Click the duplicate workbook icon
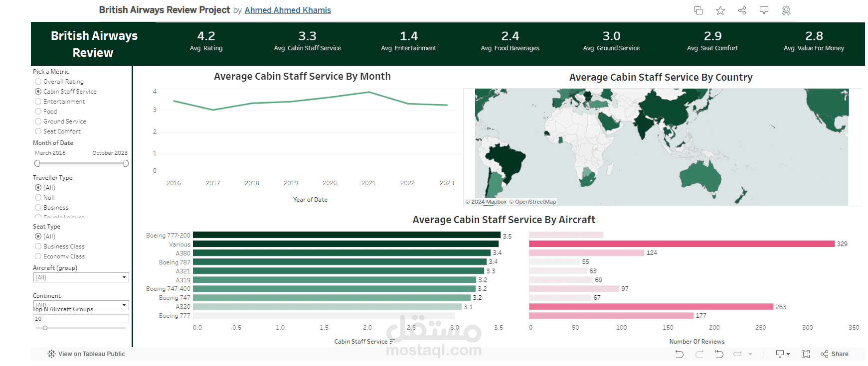 tap(698, 10)
